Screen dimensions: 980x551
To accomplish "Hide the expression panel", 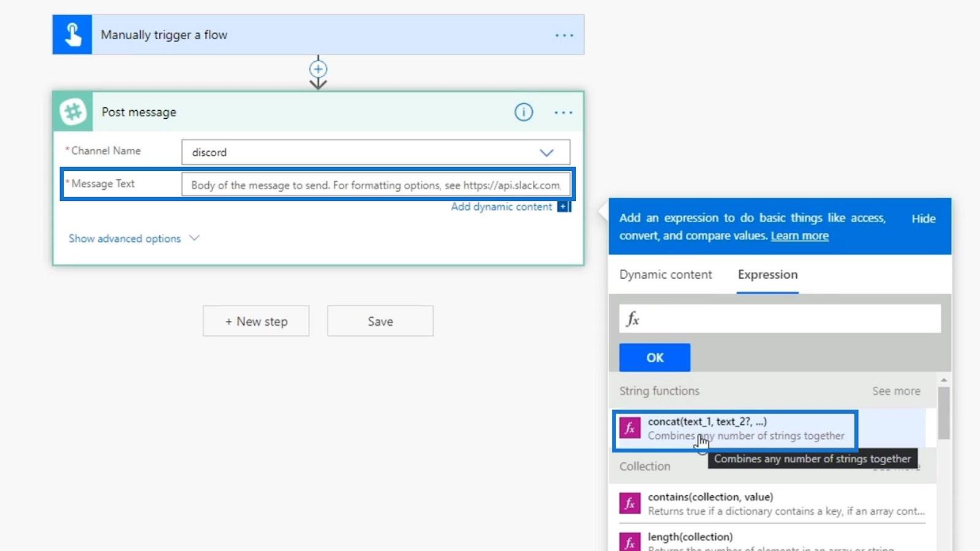I will (923, 219).
